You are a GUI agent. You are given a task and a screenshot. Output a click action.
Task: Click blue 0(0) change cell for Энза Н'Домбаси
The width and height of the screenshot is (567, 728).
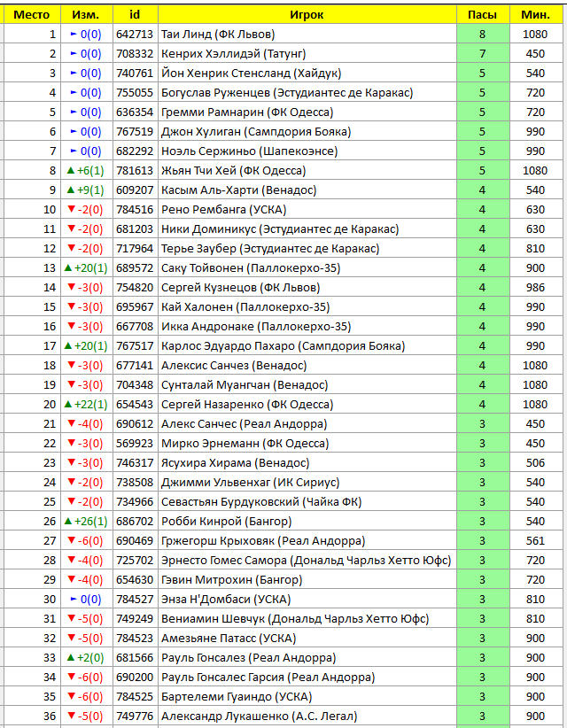[86, 600]
